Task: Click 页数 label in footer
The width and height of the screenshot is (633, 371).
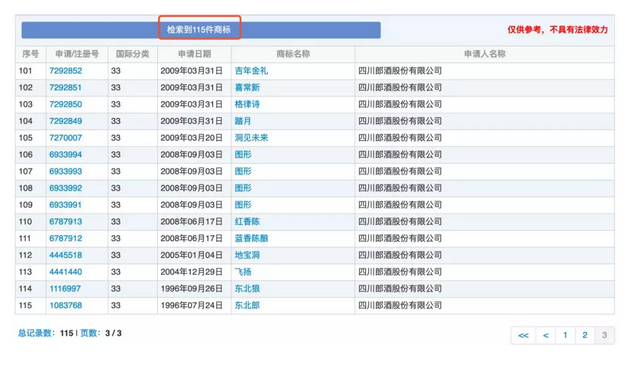Action: point(89,333)
